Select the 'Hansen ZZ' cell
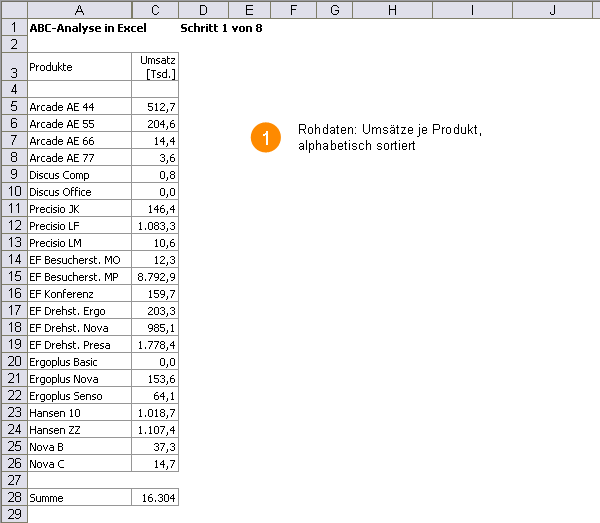 [x=80, y=430]
